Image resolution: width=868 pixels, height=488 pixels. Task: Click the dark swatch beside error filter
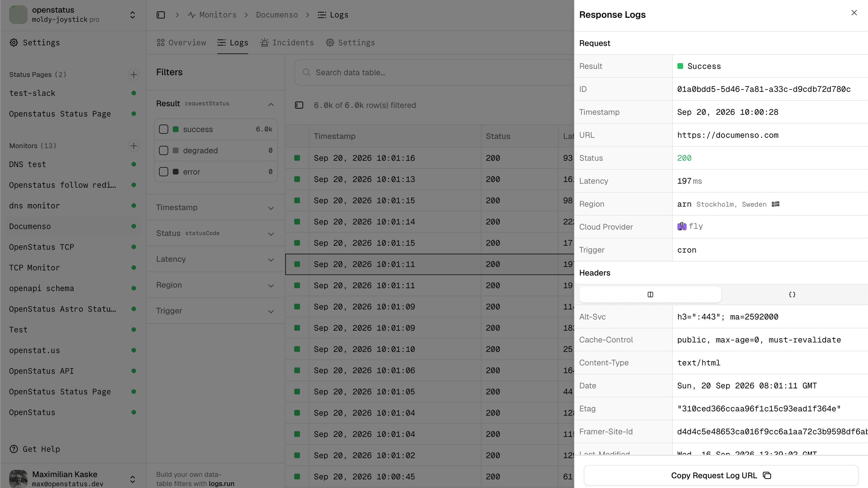click(x=176, y=172)
